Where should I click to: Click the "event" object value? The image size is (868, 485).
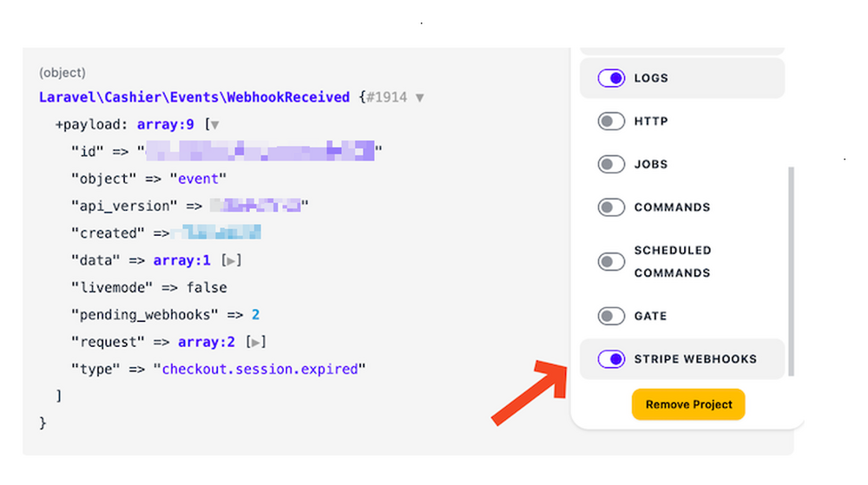(199, 179)
